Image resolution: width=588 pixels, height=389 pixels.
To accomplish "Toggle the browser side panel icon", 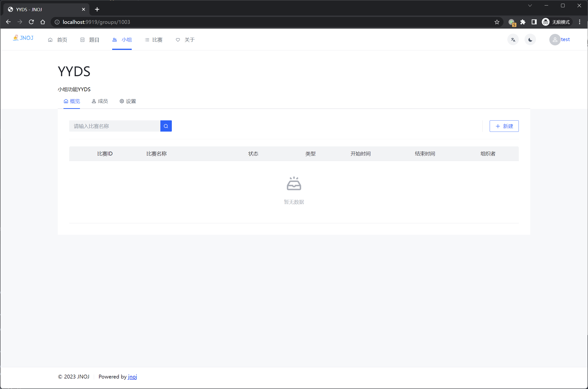I will coord(534,22).
